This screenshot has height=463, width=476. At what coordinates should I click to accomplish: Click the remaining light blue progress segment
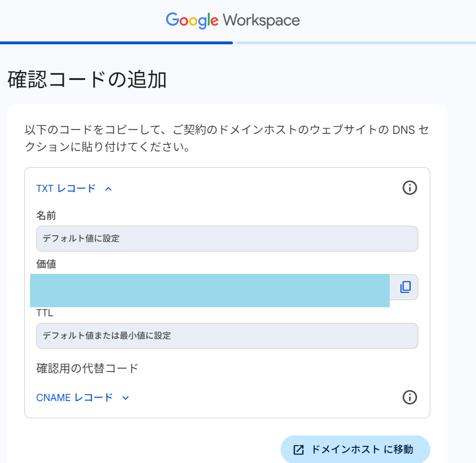(355, 43)
